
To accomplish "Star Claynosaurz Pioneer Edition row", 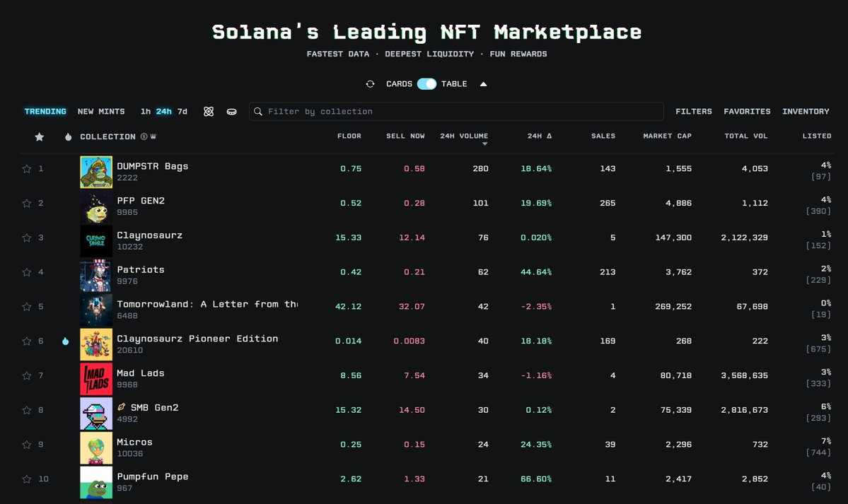I will 26,341.
